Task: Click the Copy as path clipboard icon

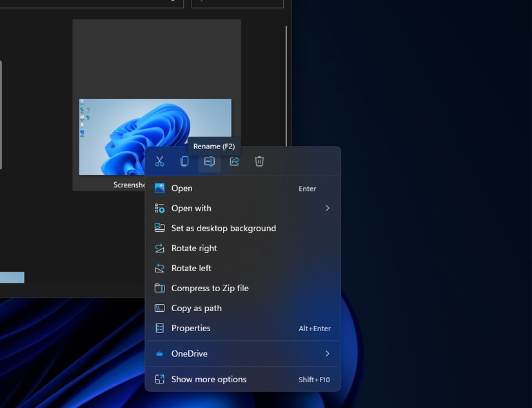Action: 159,308
